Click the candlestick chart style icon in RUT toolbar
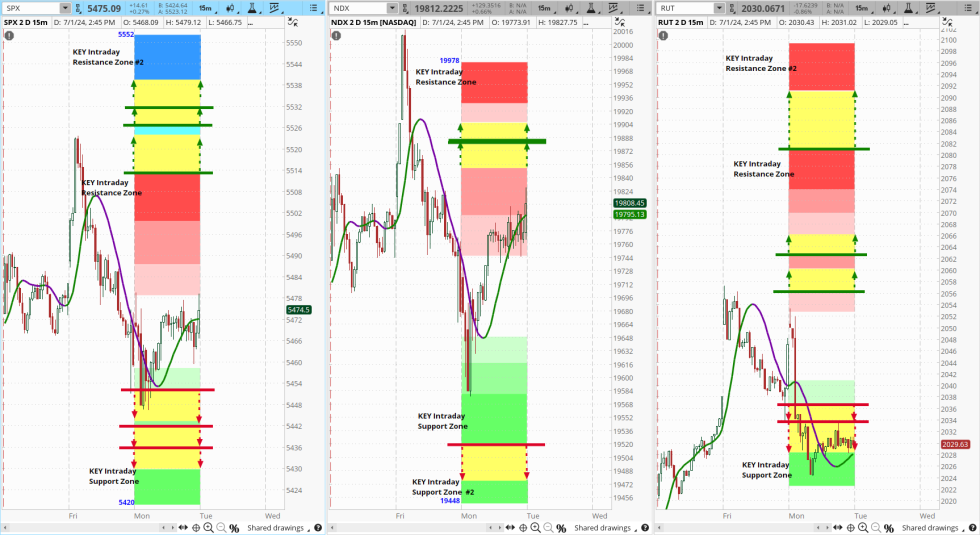The width and height of the screenshot is (980, 535). point(887,8)
